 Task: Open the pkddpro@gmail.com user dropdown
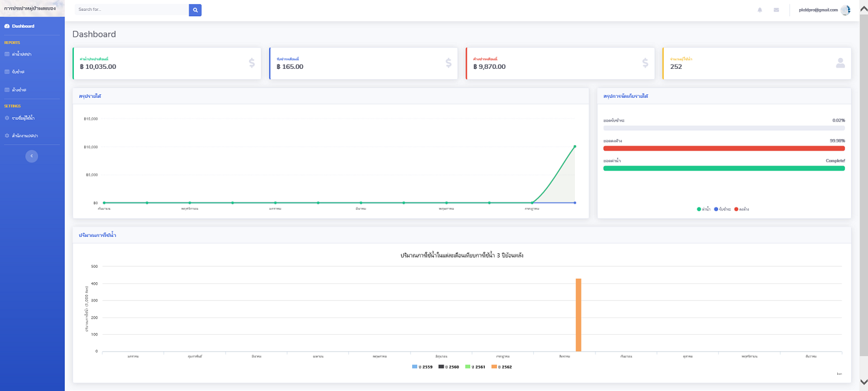[x=818, y=10]
